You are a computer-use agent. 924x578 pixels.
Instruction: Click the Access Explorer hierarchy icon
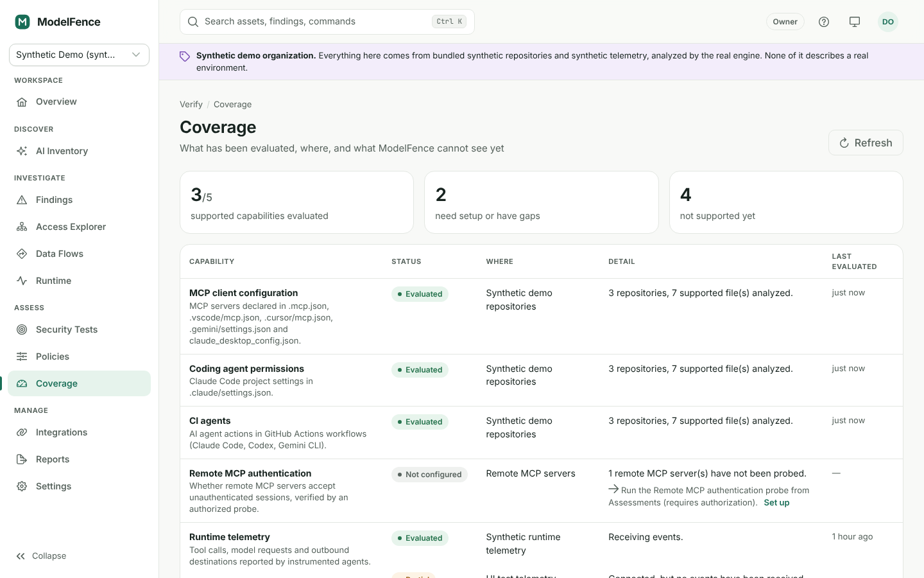point(22,227)
